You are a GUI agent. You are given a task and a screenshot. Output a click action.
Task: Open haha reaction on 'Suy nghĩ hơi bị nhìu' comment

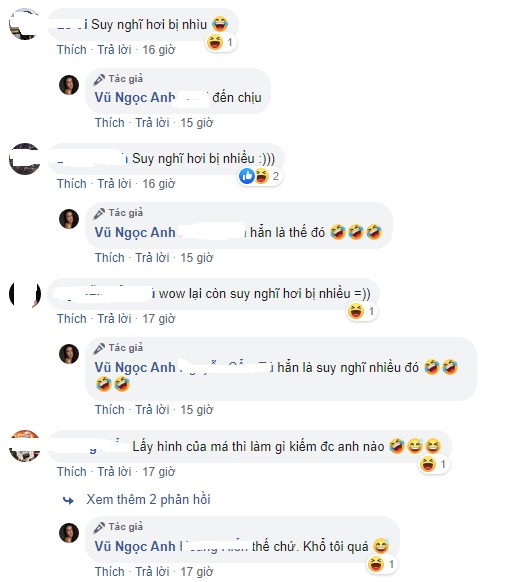220,42
